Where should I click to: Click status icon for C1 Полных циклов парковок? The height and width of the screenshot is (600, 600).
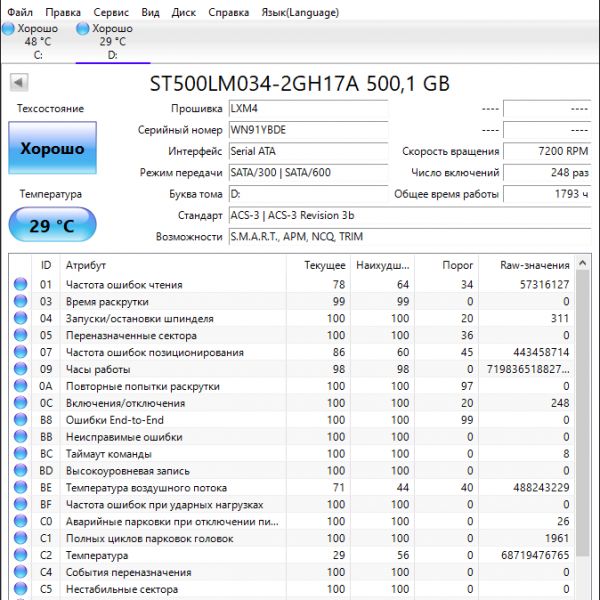[21, 538]
